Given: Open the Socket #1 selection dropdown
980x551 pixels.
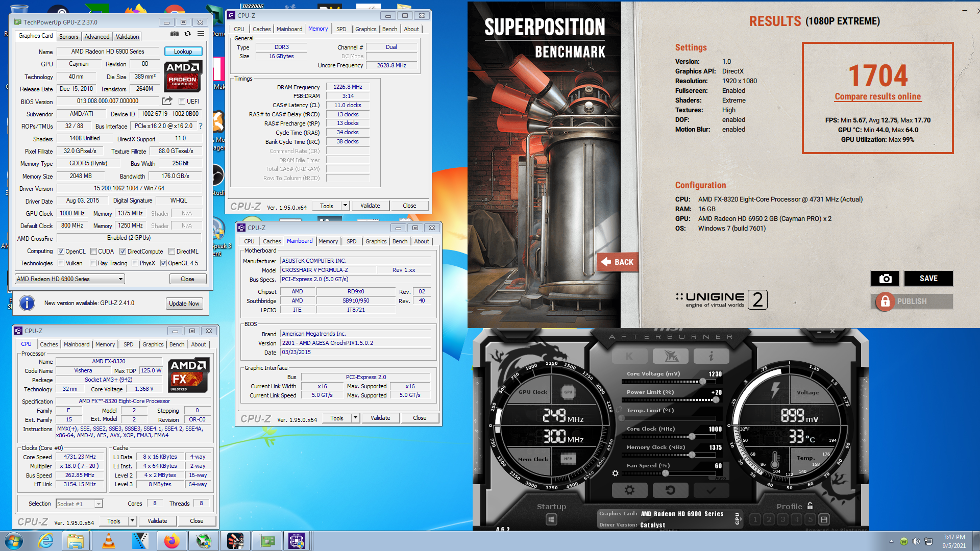Looking at the screenshot, I should point(79,504).
